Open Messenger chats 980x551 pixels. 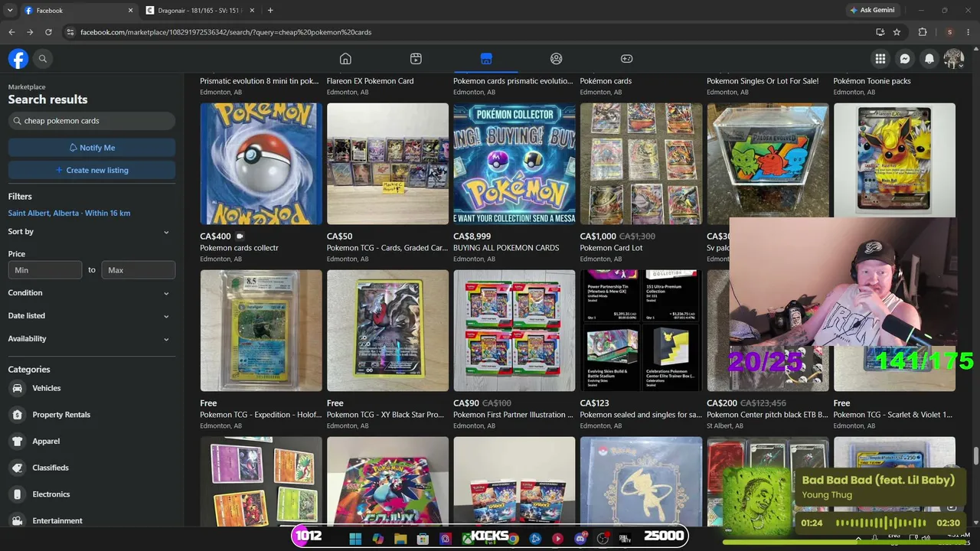[x=904, y=59]
